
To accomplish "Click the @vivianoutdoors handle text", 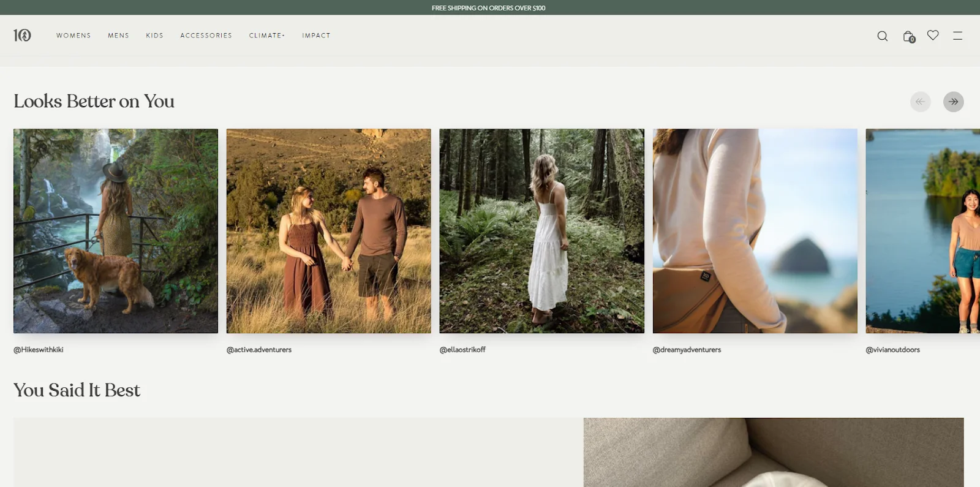I will (x=893, y=350).
